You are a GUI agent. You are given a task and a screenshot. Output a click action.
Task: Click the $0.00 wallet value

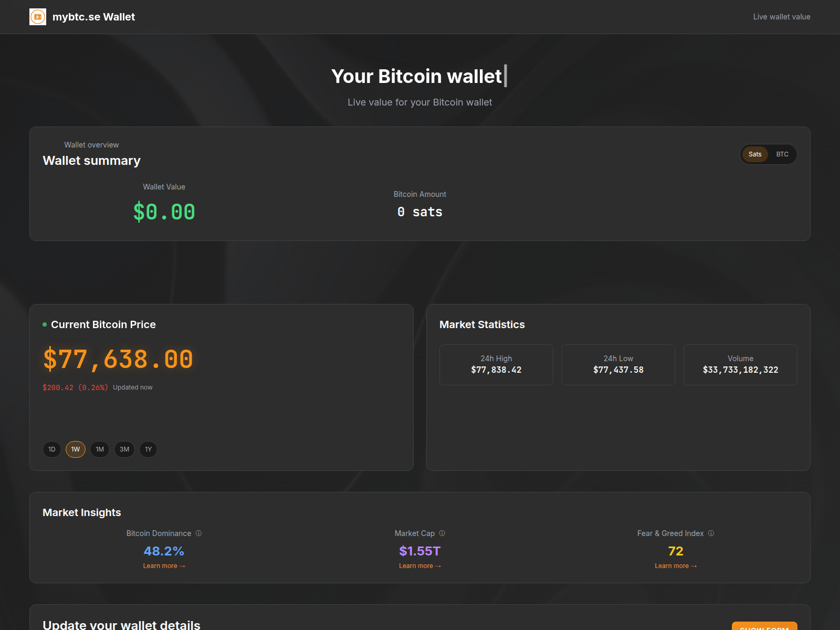coord(164,212)
